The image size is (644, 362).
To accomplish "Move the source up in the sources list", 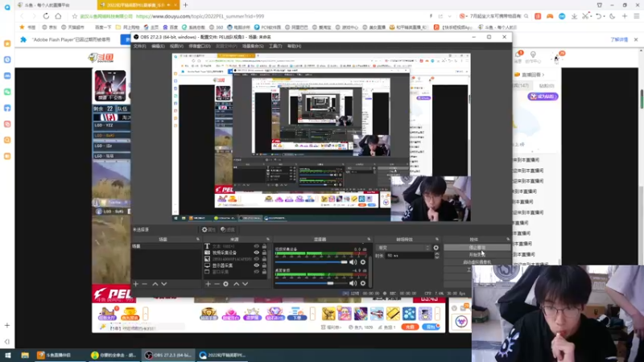I will click(x=236, y=284).
